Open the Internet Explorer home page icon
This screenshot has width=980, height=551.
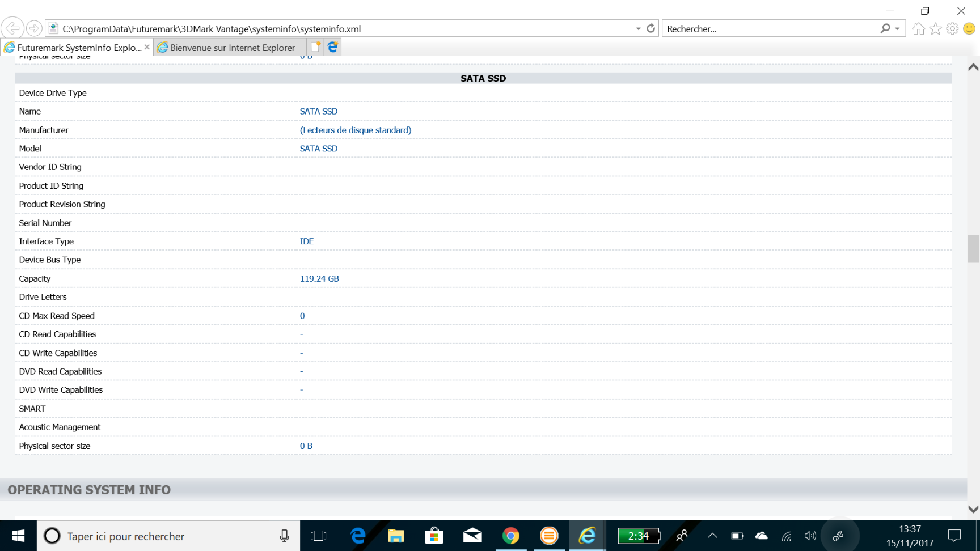pyautogui.click(x=919, y=28)
